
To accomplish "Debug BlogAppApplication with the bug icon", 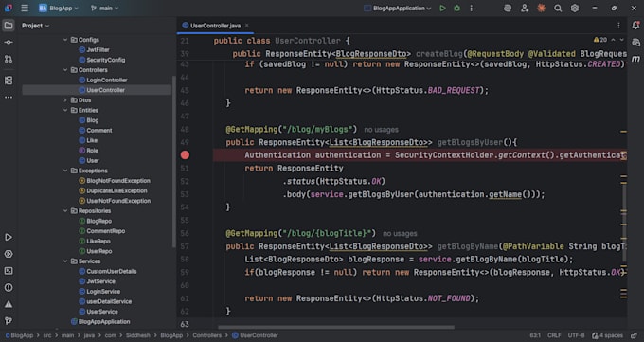I will click(456, 9).
